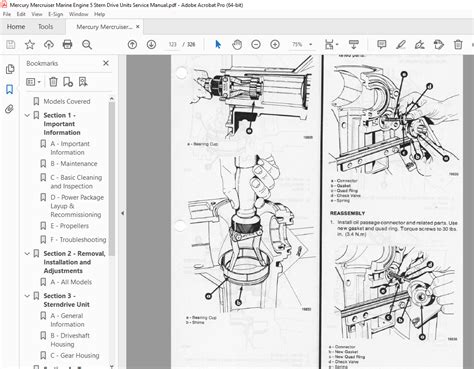474x369 pixels.
Task: Go to next page arrow
Action: (x=151, y=44)
